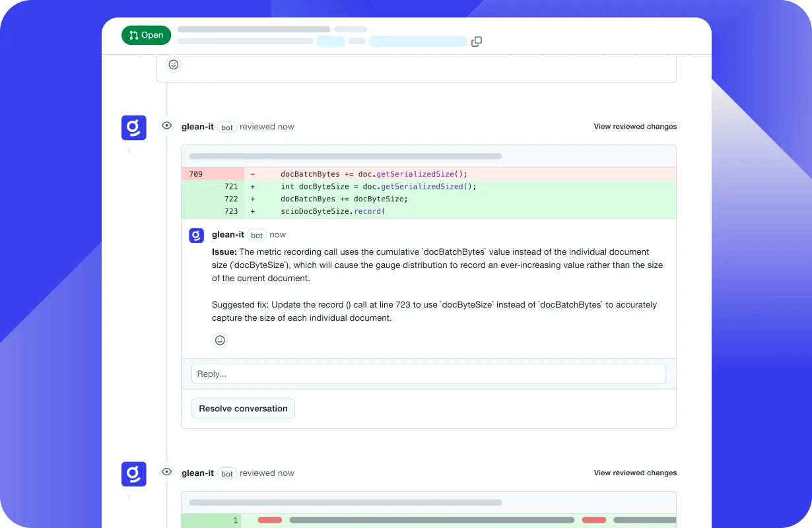Click eye review icon beside second glean-it review
812x528 pixels.
167,472
